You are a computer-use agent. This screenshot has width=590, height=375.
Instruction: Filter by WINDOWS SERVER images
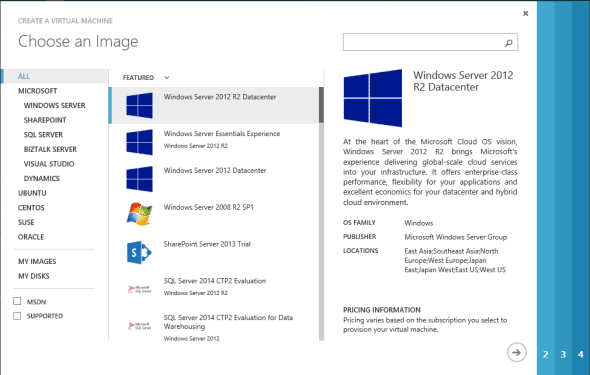coord(55,105)
